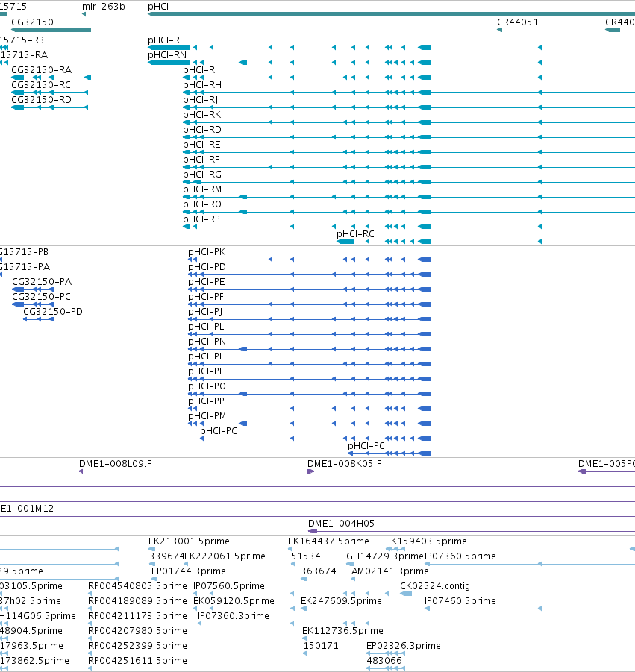Screen dimensions: 635x672
Task: Select feature labeled 483066
Action: 384,660
